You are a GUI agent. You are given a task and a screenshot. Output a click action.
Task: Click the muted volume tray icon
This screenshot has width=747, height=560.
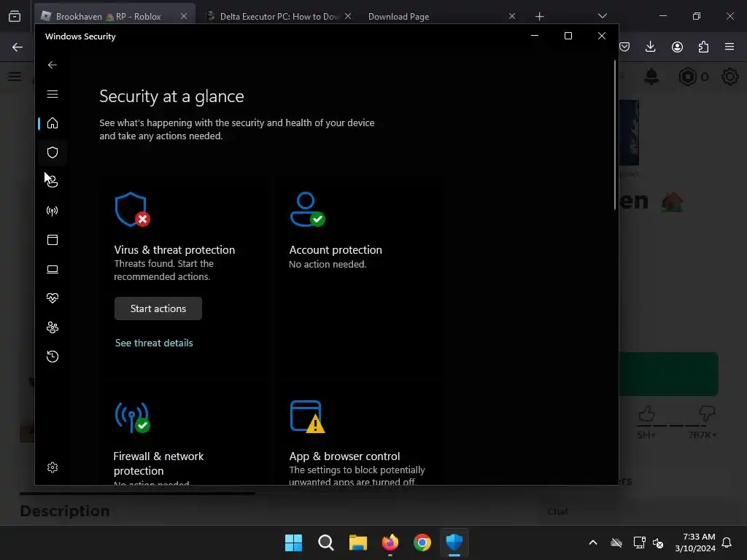coord(658,542)
